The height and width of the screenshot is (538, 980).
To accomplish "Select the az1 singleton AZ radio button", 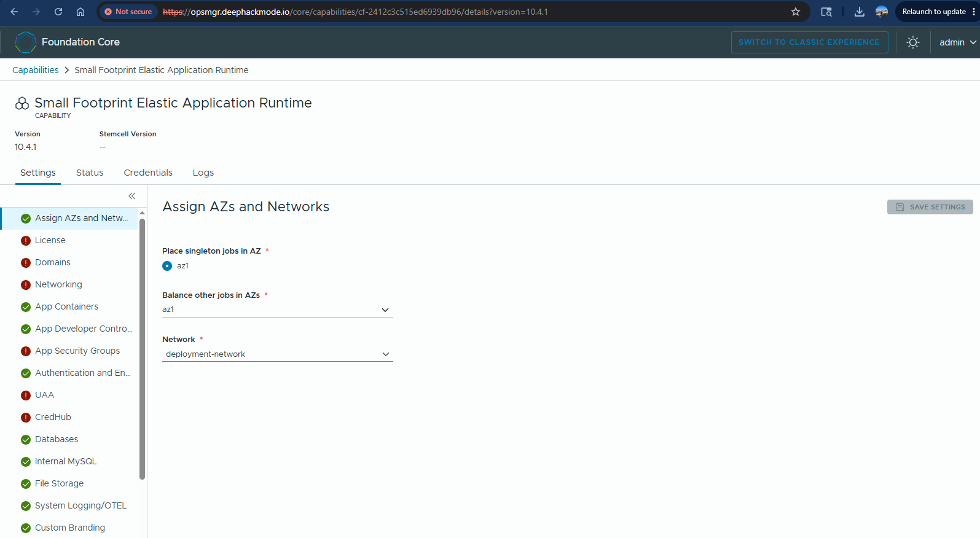I will pos(167,266).
